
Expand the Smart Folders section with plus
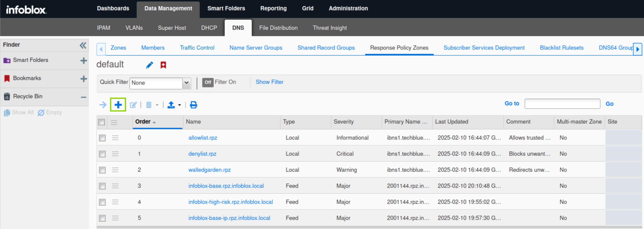tap(84, 60)
